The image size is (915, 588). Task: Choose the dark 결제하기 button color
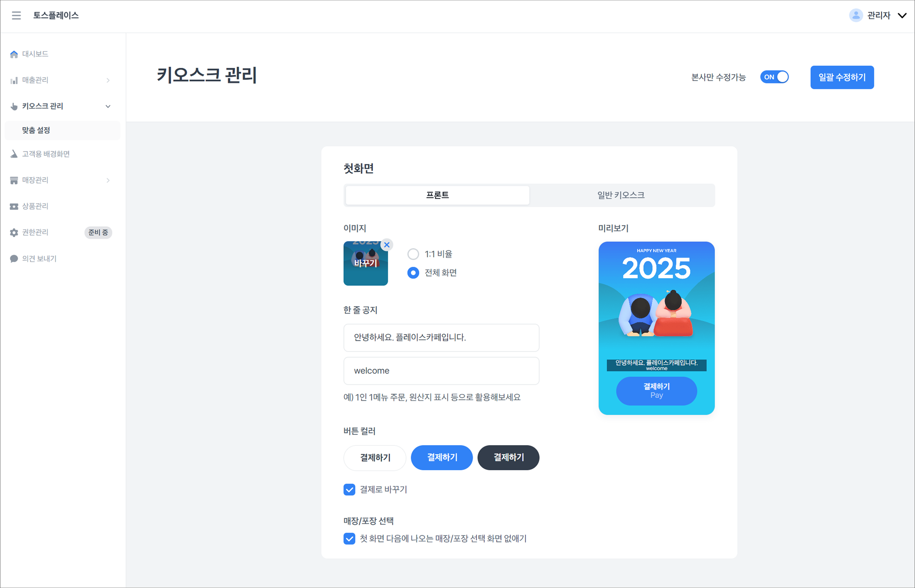coord(508,458)
